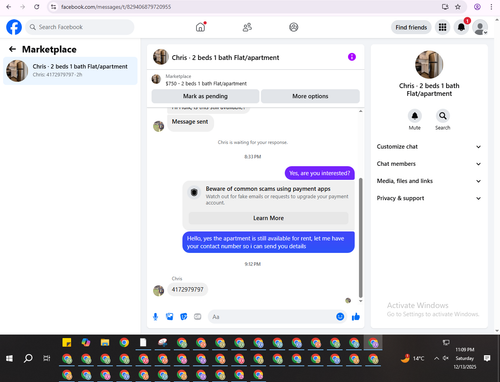The image size is (500, 382).
Task: Open the account profile avatar menu
Action: (x=480, y=27)
